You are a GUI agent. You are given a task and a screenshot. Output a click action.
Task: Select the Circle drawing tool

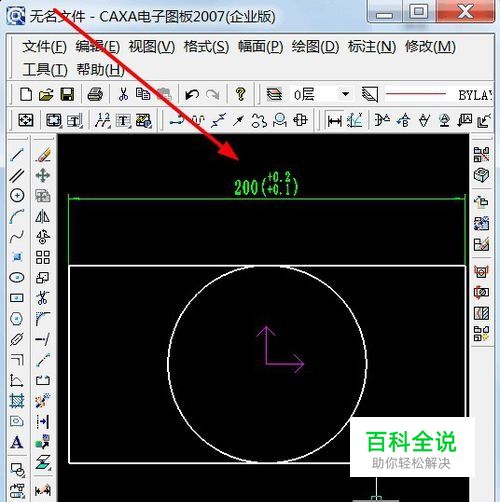pos(17,196)
